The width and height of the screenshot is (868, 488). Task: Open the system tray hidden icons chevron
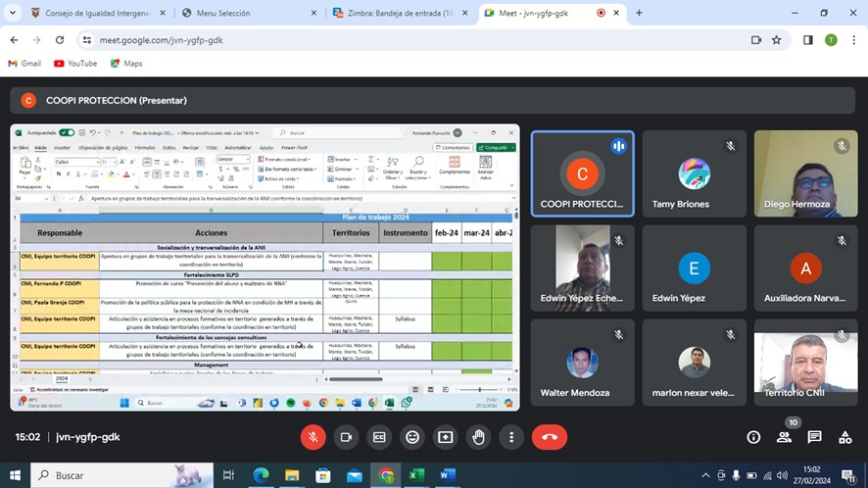coord(705,475)
